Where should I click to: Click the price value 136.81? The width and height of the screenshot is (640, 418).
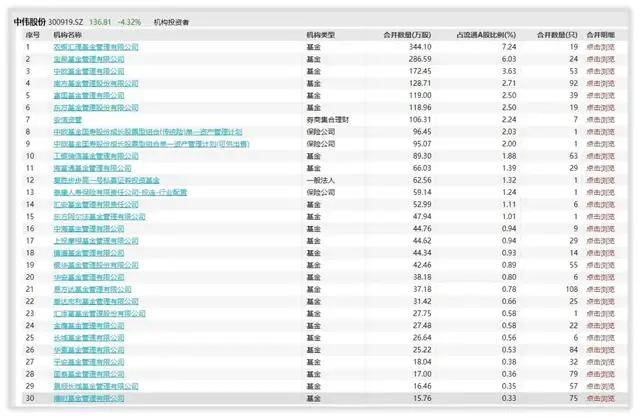pos(100,22)
